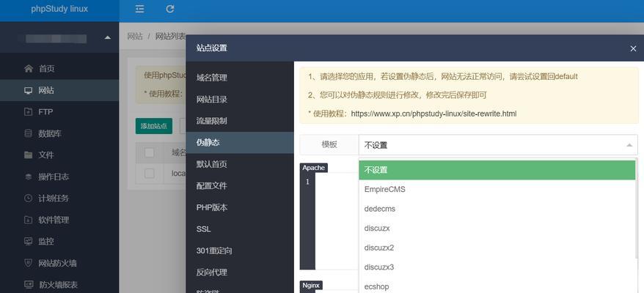Click the 添加站点 button
Image resolution: width=644 pixels, height=293 pixels.
[x=153, y=126]
